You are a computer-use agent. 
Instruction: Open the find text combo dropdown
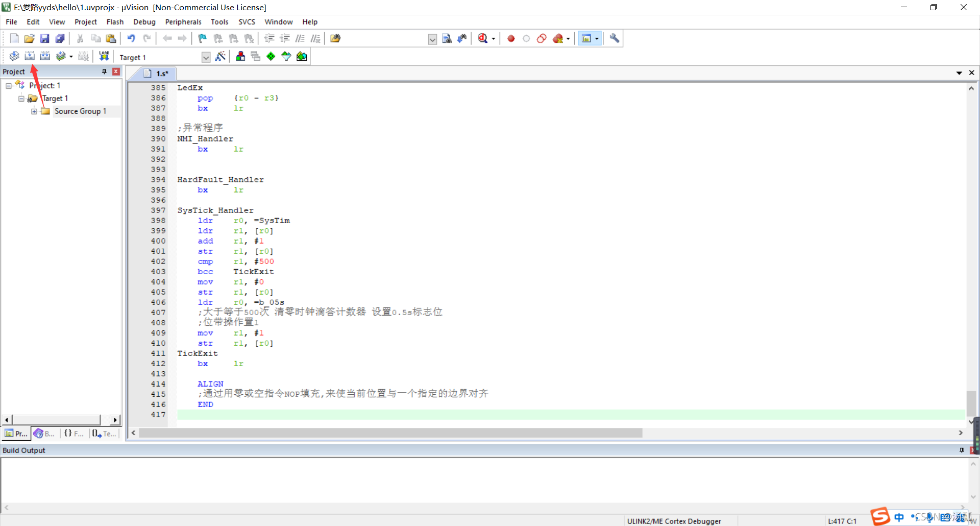[x=432, y=39]
